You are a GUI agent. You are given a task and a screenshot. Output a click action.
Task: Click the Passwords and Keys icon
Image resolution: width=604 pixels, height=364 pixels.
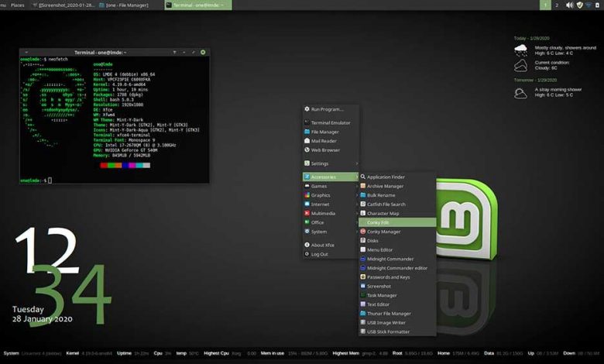[x=363, y=277]
